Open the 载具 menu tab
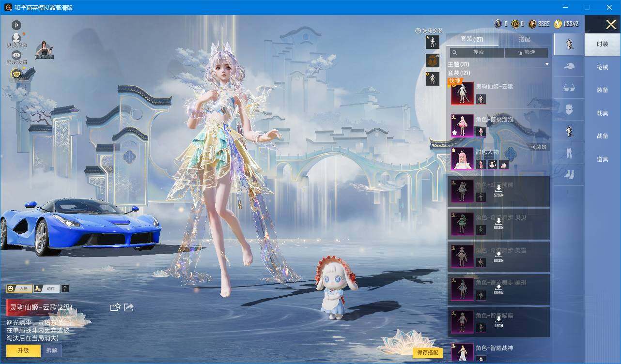 point(602,113)
